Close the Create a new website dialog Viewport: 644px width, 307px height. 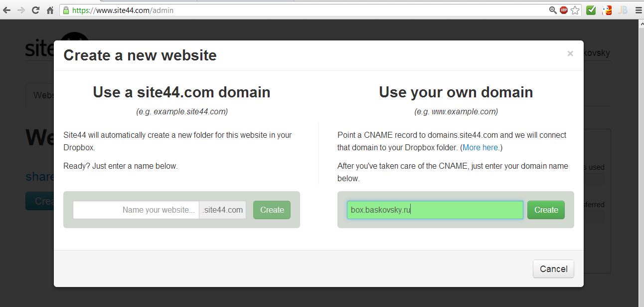pos(570,53)
